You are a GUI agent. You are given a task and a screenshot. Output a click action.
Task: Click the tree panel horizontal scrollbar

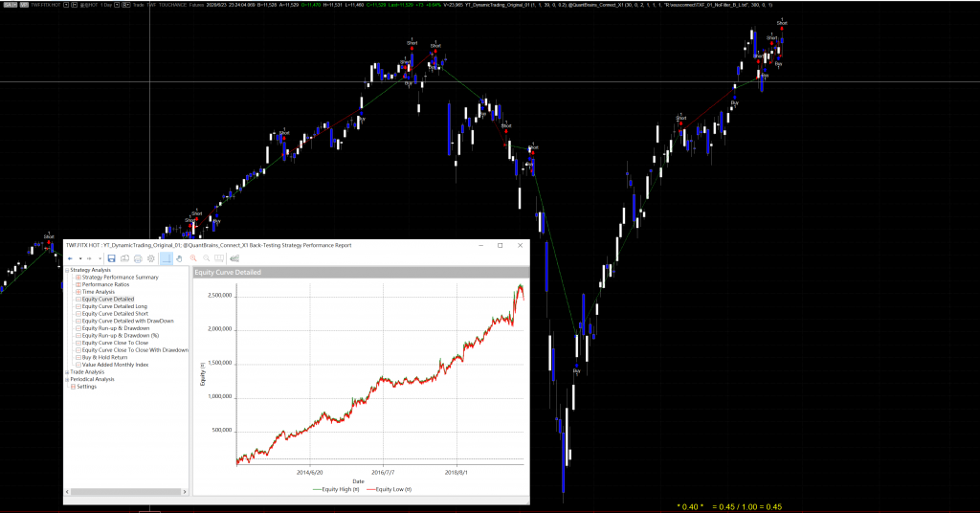122,491
